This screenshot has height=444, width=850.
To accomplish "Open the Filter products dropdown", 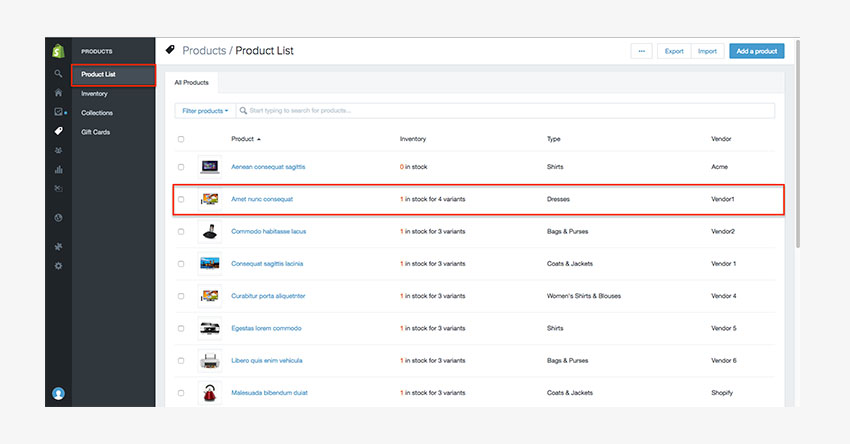I will (x=205, y=111).
